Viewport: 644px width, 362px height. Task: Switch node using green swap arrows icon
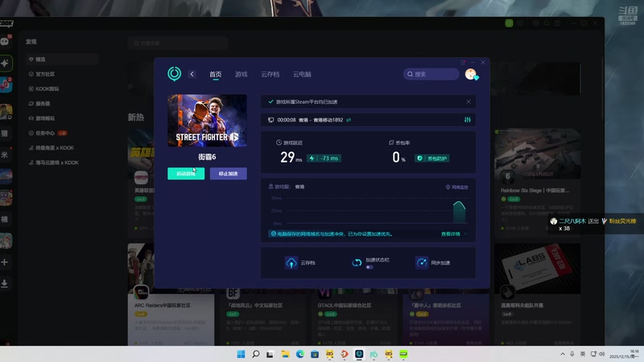(349, 120)
